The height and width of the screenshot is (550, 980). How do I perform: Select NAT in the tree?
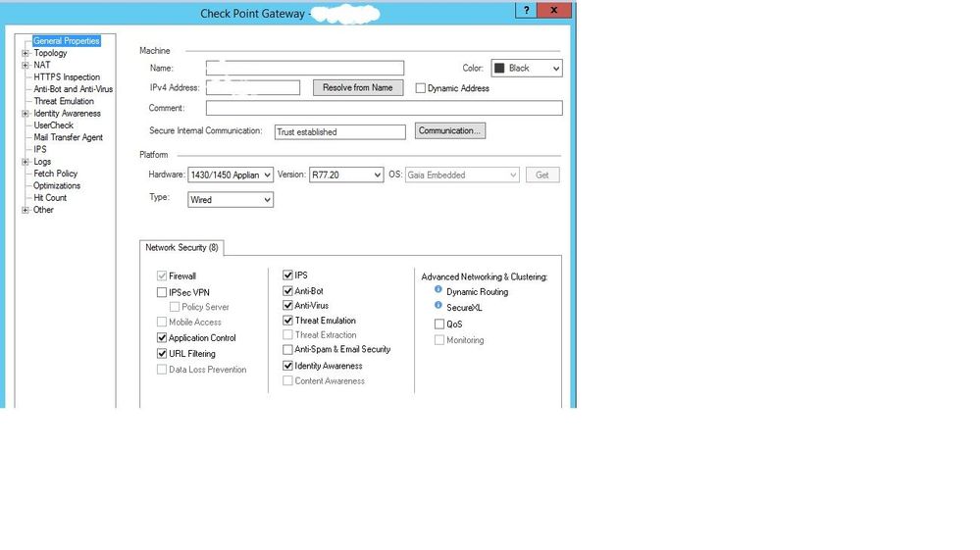tap(42, 65)
